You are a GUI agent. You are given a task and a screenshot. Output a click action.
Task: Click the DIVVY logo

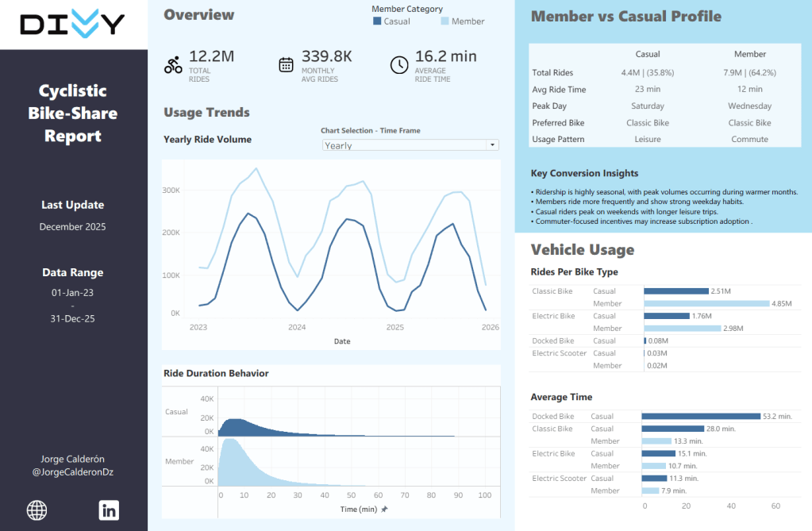click(x=73, y=25)
